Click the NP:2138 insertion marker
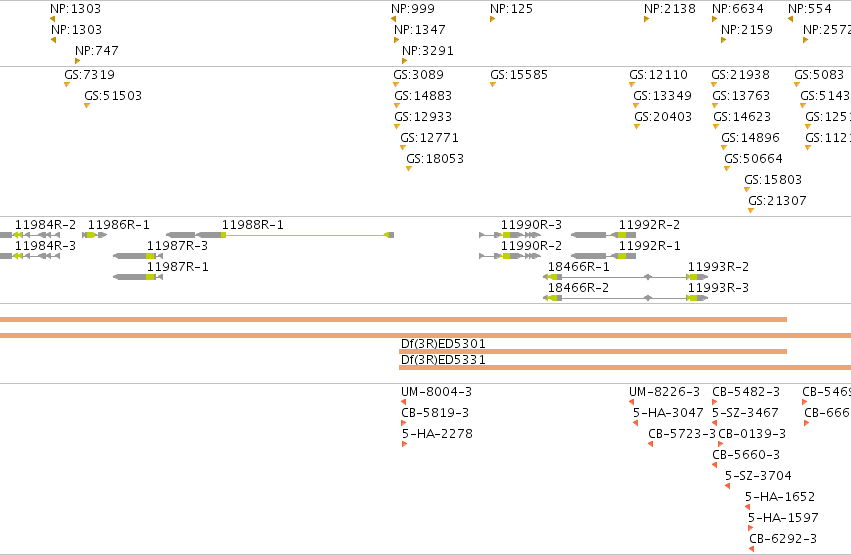Viewport: 851px width, 555px height. [x=646, y=19]
